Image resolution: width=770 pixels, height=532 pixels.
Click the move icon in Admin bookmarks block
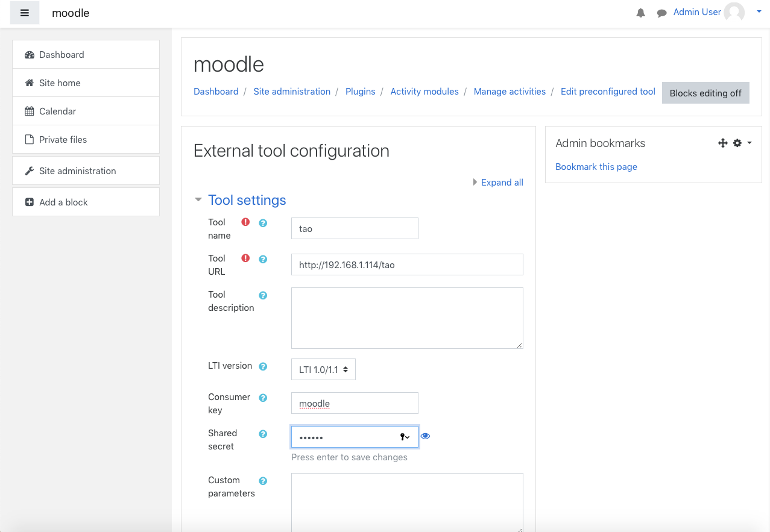coord(723,143)
